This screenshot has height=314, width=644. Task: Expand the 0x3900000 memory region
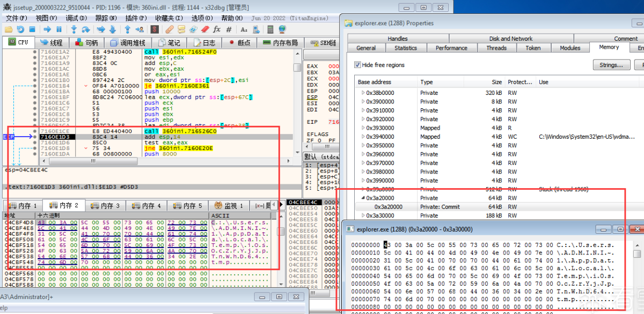[363, 102]
